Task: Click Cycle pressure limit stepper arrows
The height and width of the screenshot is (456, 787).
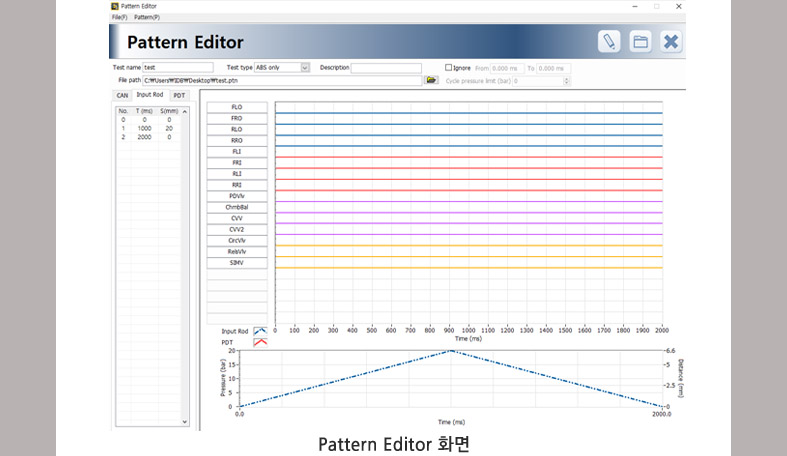Action: [567, 81]
